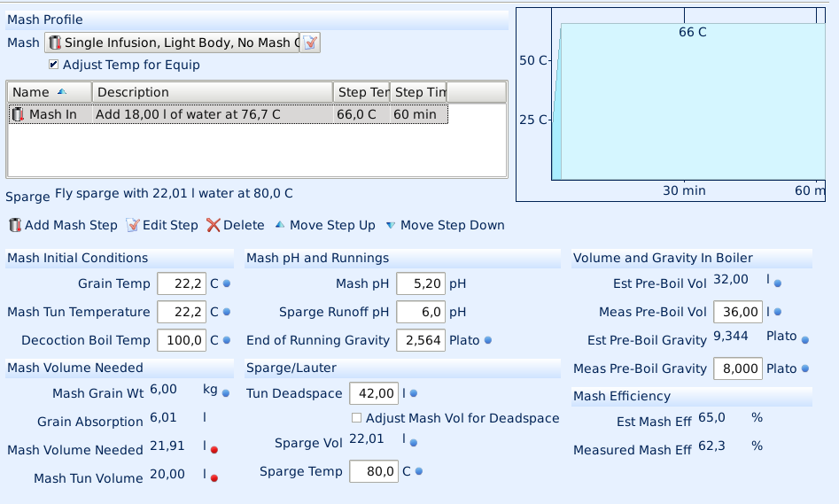This screenshot has height=504, width=839.
Task: Click the red Delete X icon
Action: click(x=213, y=225)
